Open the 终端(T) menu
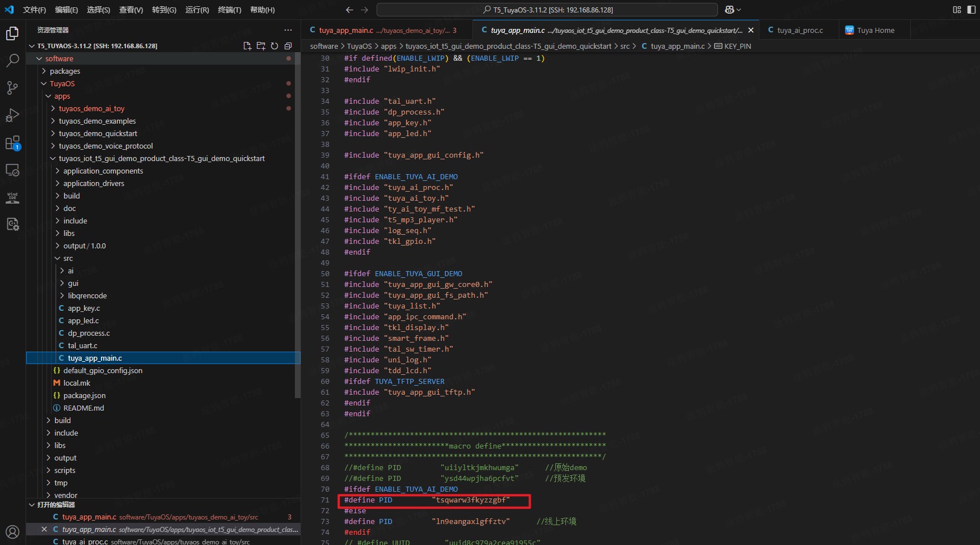980x545 pixels. tap(229, 10)
